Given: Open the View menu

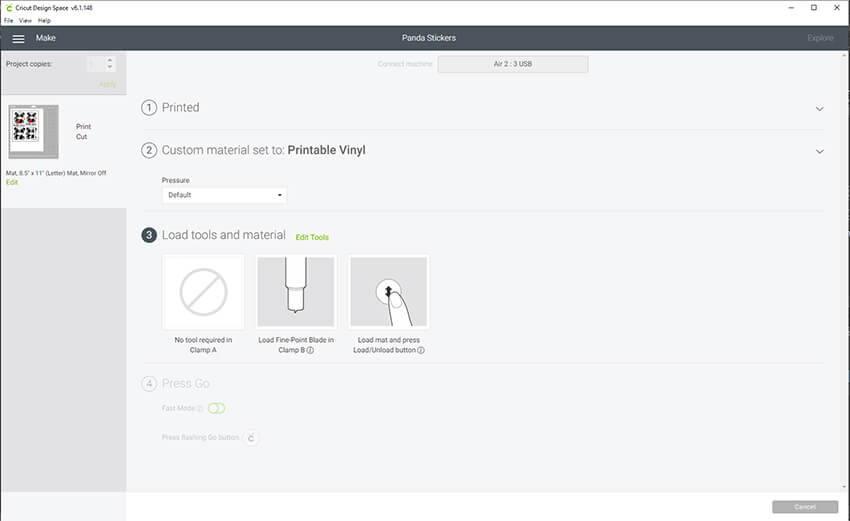Looking at the screenshot, I should pos(25,21).
